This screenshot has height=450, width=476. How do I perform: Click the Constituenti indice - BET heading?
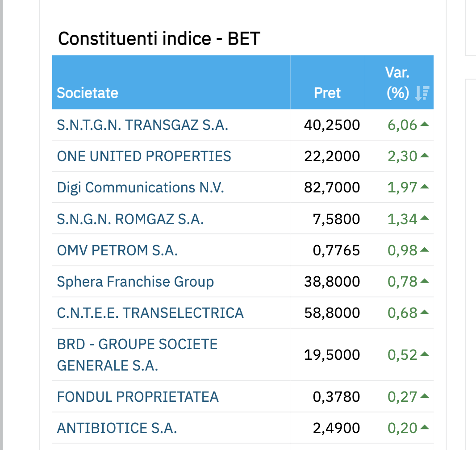click(159, 39)
